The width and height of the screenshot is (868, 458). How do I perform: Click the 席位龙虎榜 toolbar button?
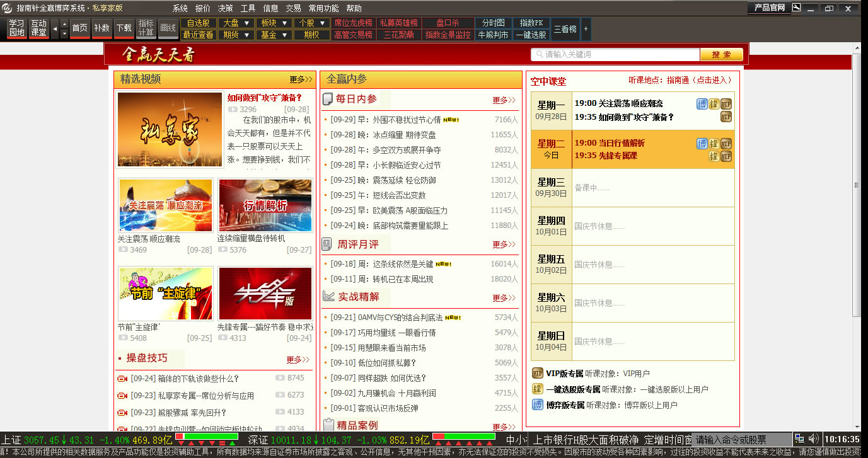pyautogui.click(x=353, y=23)
